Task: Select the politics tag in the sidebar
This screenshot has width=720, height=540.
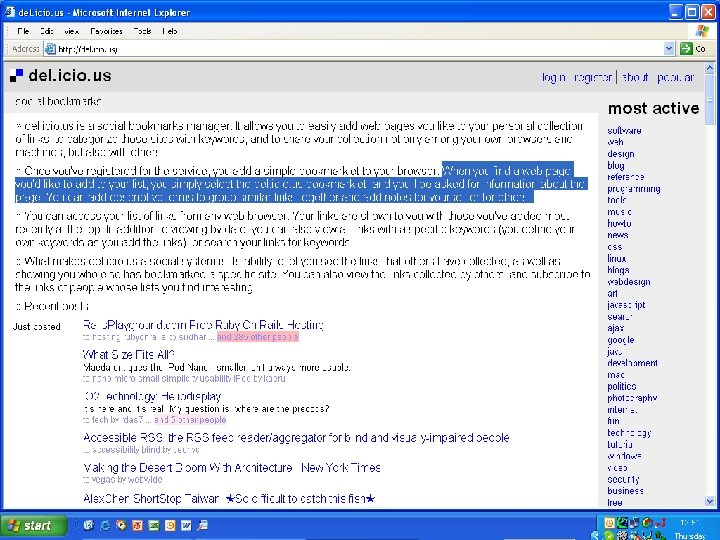Action: (x=622, y=387)
